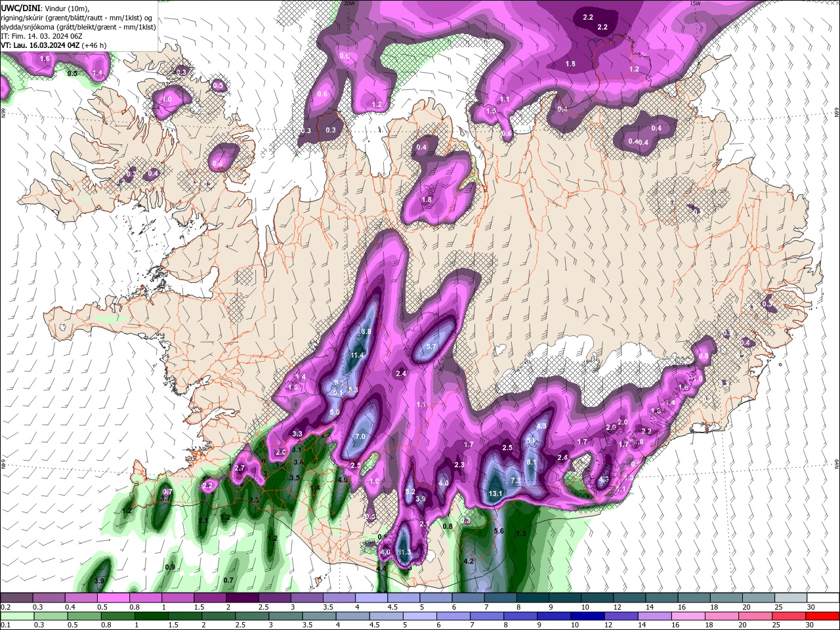Click the VT: Lau. 16.03.2024 04Z valid time
This screenshot has height=630, width=840.
coord(40,45)
